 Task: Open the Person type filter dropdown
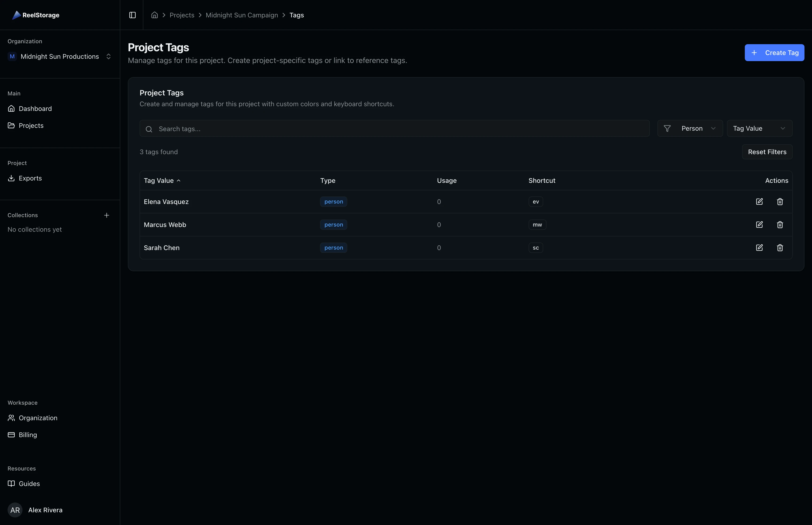690,129
